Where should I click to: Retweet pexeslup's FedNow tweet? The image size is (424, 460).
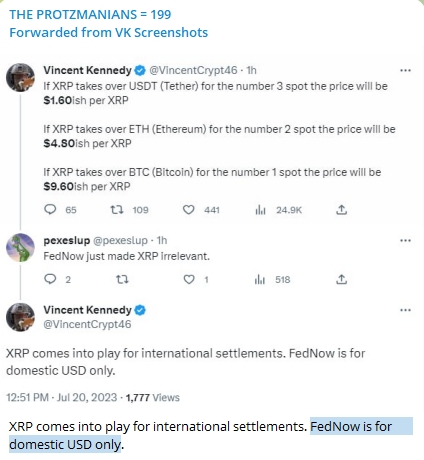click(x=122, y=279)
